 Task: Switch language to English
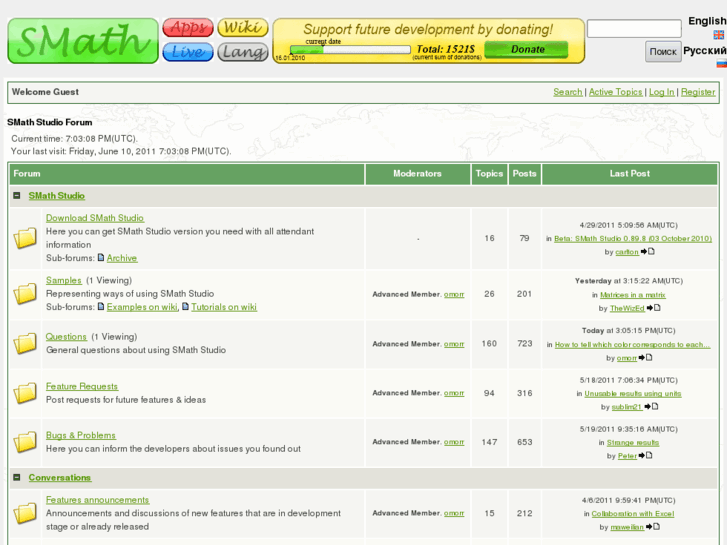coord(707,21)
